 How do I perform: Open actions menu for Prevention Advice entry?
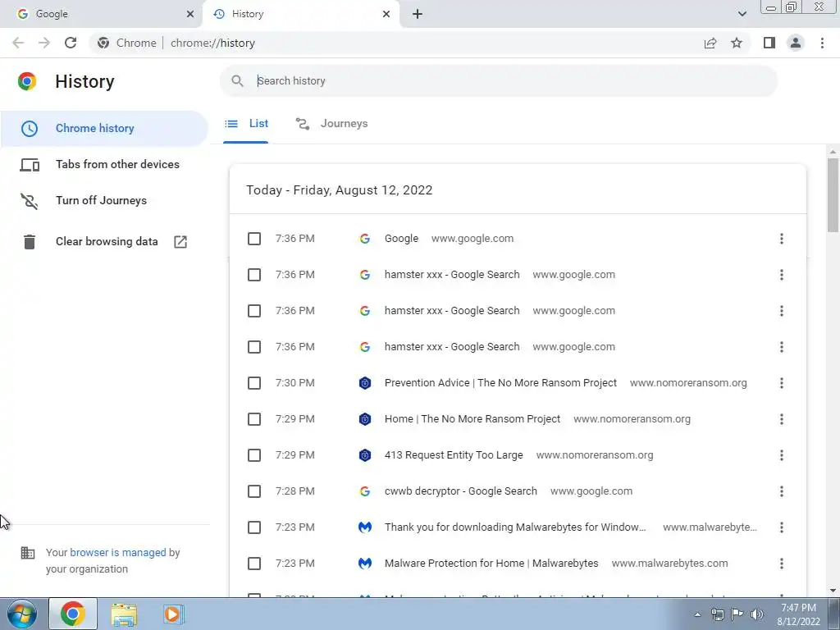click(782, 383)
